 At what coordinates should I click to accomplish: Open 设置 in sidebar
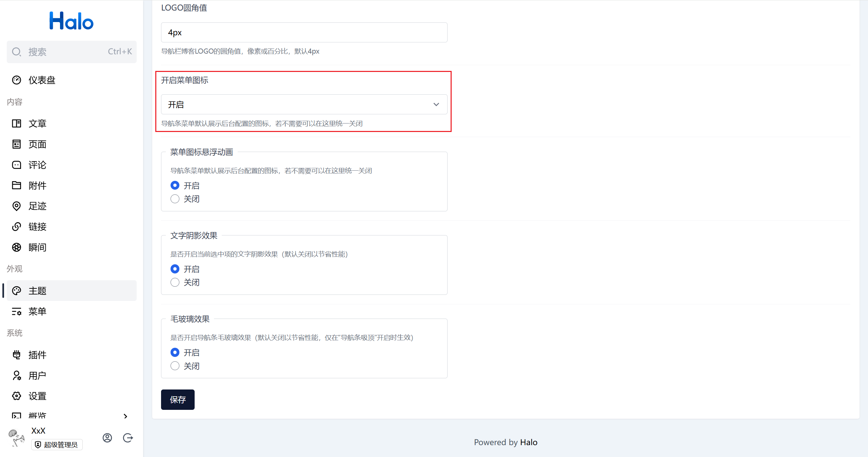37,396
